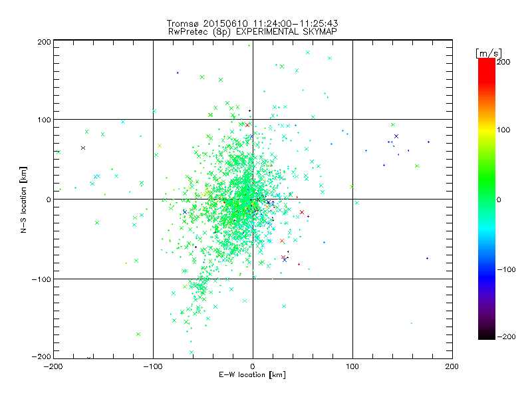Select the "[m/s]" unit label above color bar
Viewport: 532px width, 399px height.
point(488,53)
